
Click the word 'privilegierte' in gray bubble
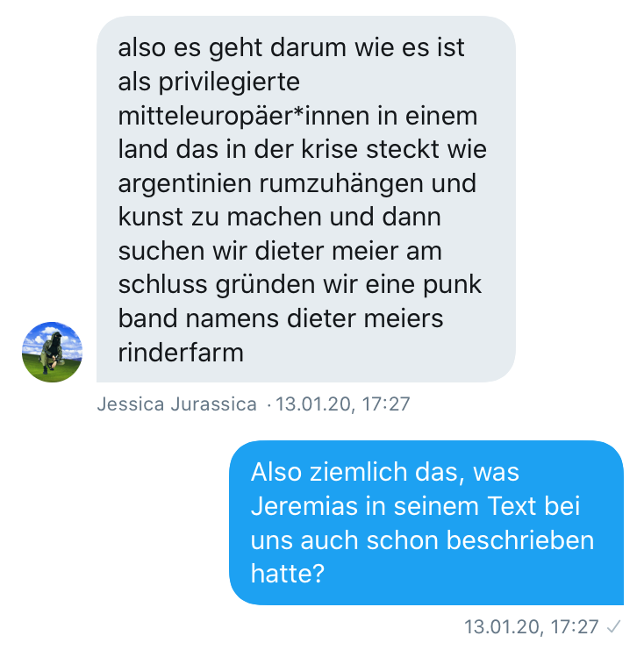point(229,82)
